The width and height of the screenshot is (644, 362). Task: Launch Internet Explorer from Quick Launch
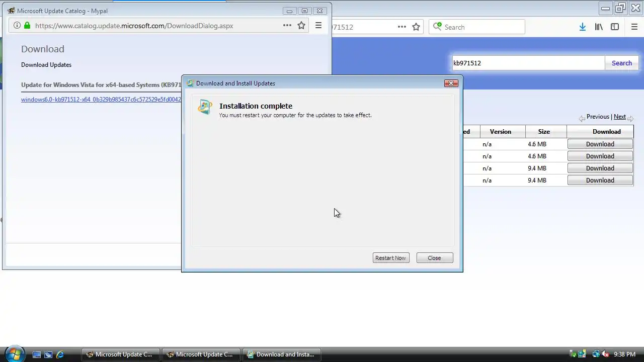pyautogui.click(x=60, y=354)
